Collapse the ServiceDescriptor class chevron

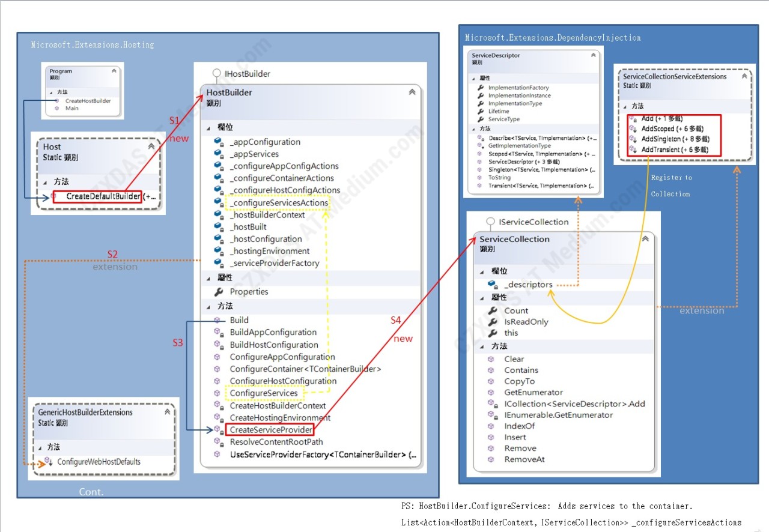pyautogui.click(x=594, y=55)
